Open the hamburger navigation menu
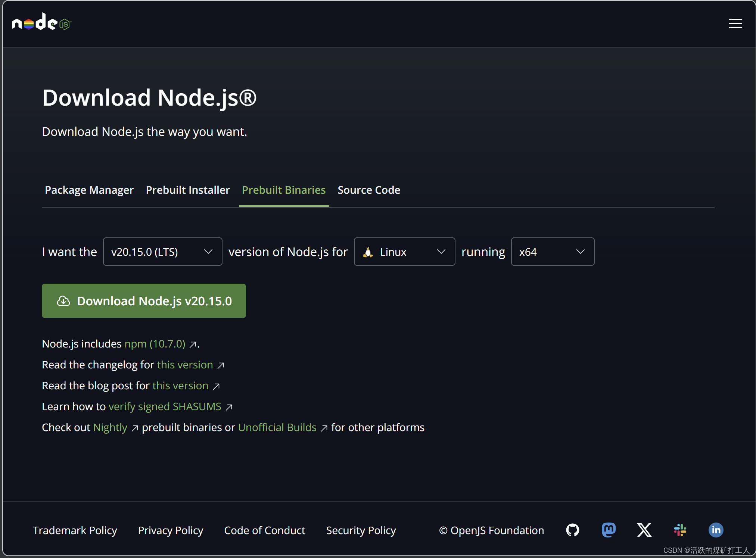 735,24
